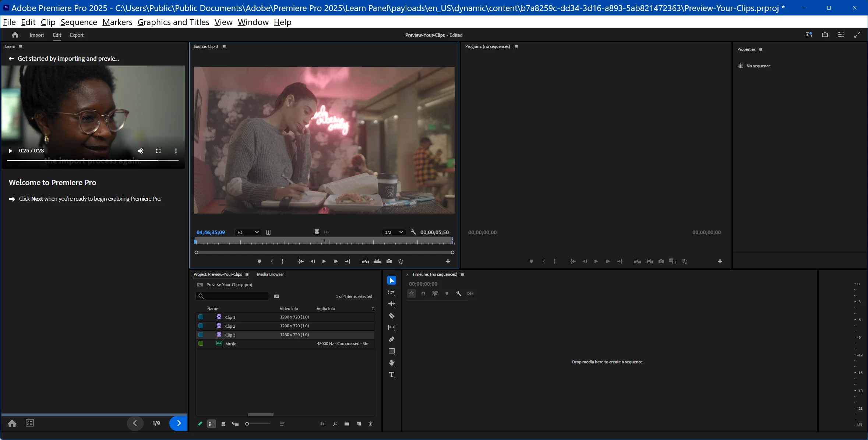This screenshot has height=440, width=868.
Task: Toggle the Clip 1 label checkbox
Action: click(x=201, y=317)
